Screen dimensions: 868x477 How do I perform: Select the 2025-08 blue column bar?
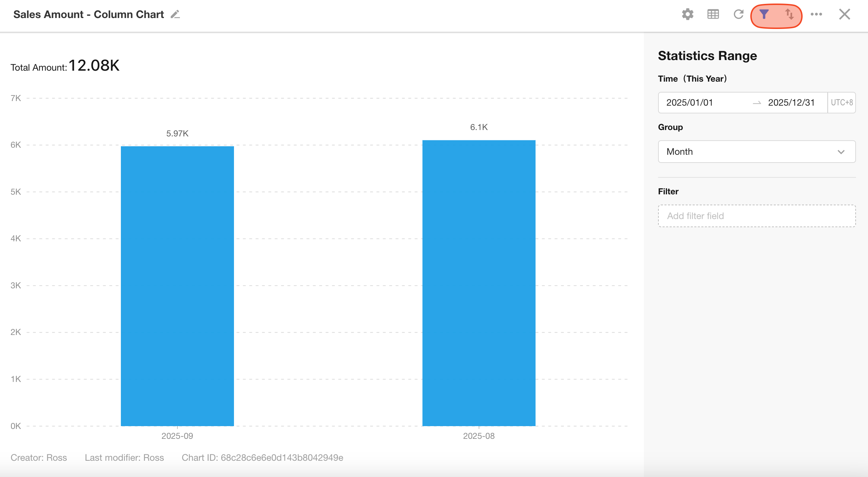(479, 283)
